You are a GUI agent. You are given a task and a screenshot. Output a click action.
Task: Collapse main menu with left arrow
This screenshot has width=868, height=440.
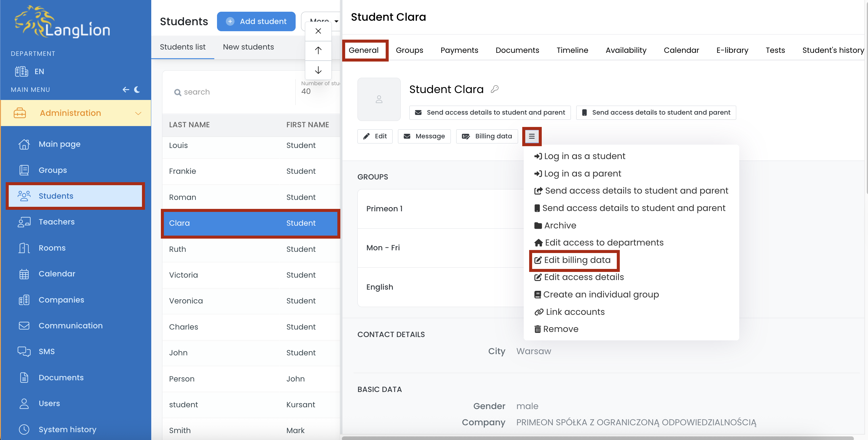pyautogui.click(x=126, y=90)
